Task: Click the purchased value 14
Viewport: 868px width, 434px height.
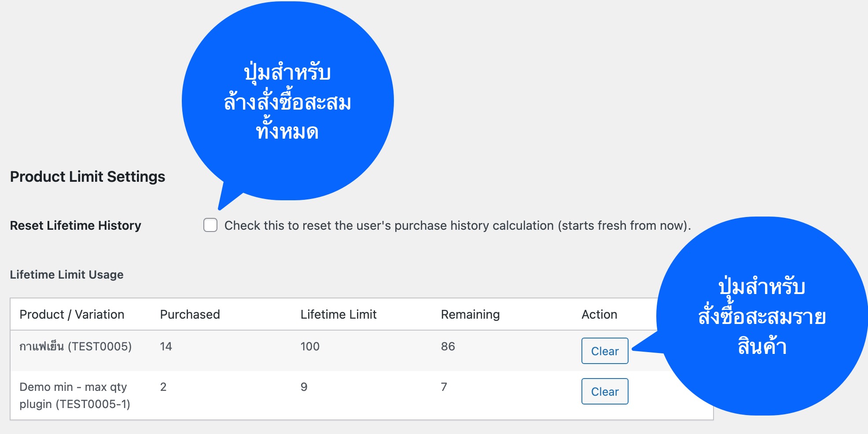Action: pyautogui.click(x=166, y=346)
